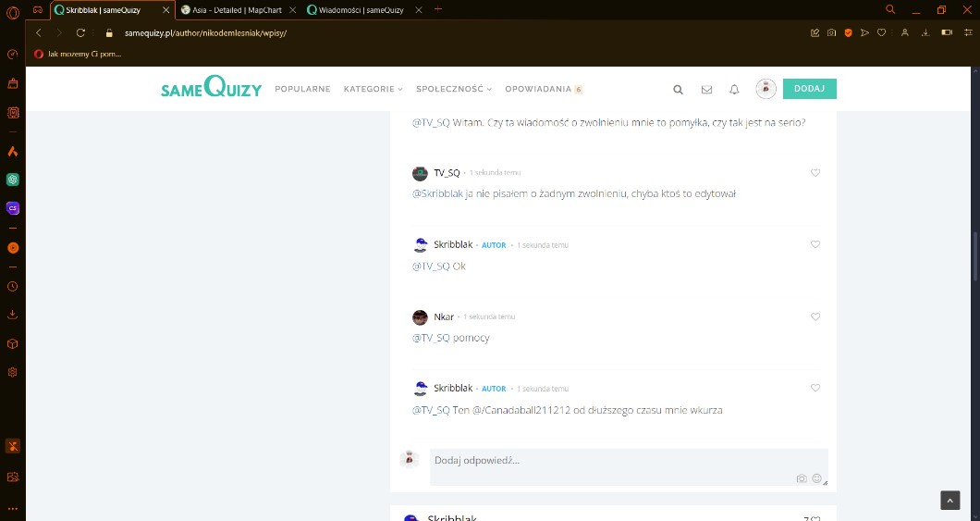The image size is (980, 521).
Task: Open the site search magnifier icon
Action: coord(678,90)
